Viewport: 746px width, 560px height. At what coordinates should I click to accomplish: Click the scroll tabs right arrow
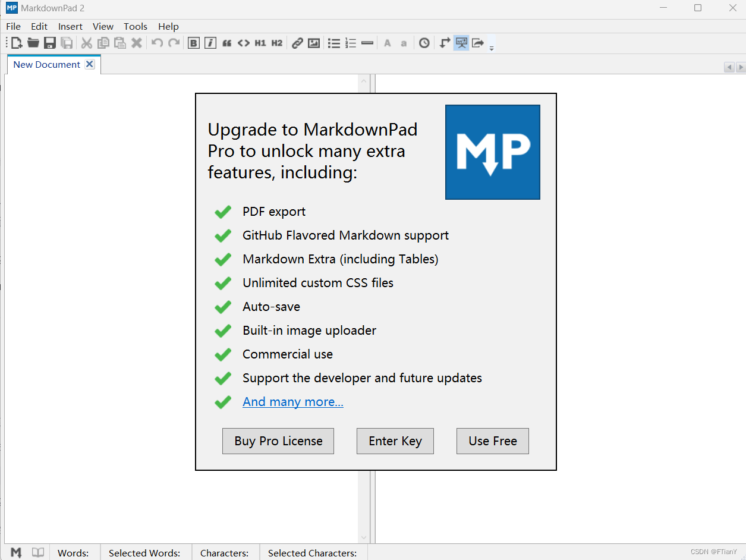click(x=740, y=67)
